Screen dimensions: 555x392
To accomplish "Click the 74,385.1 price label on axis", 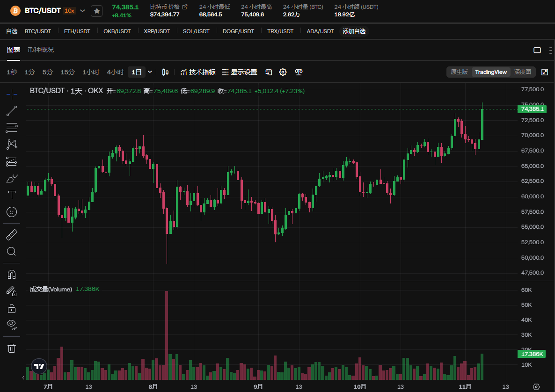I will pyautogui.click(x=532, y=109).
